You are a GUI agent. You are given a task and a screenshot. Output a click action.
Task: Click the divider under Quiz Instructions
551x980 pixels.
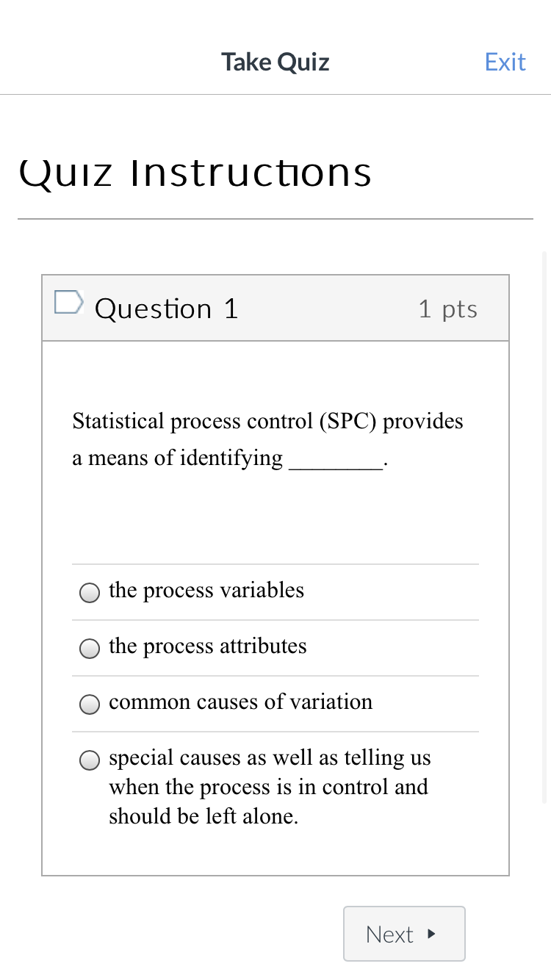pos(275,217)
